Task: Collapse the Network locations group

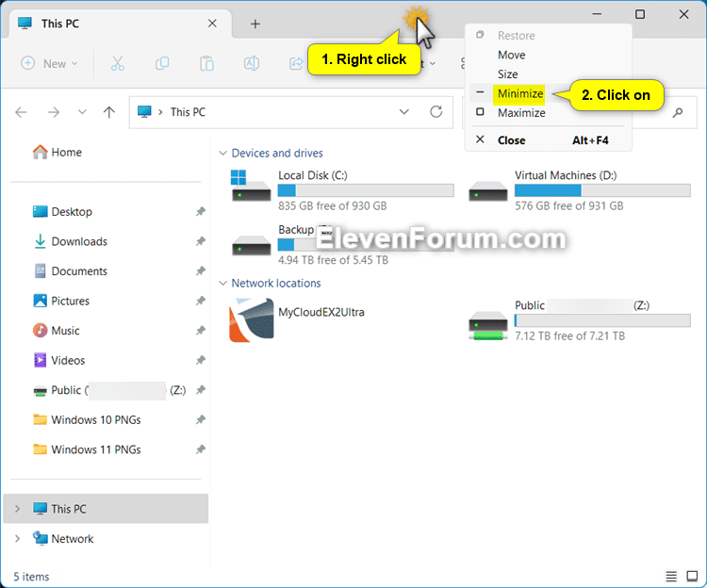Action: point(222,283)
